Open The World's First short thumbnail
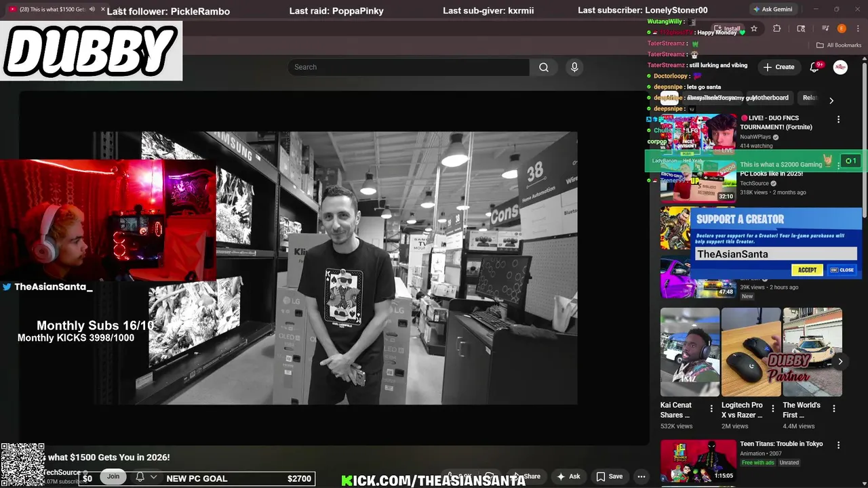 [812, 352]
